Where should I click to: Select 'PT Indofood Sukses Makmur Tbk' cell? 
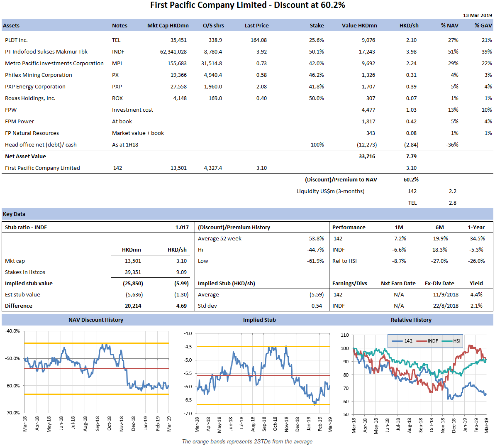point(46,52)
